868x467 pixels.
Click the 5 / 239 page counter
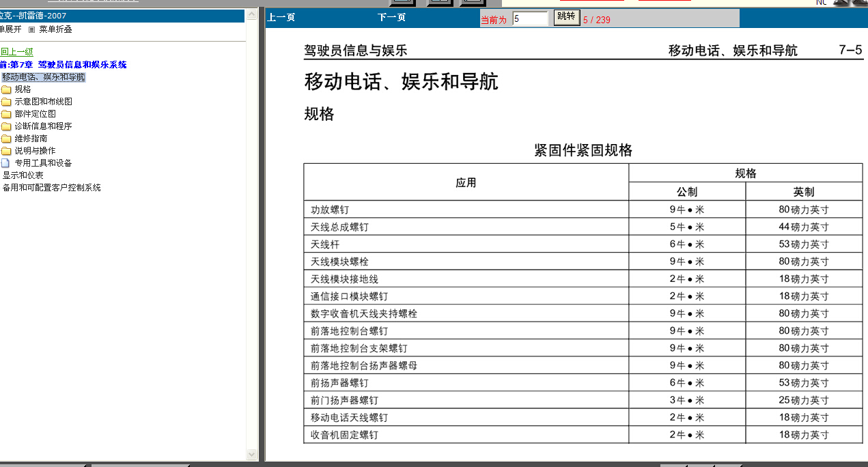[x=597, y=20]
